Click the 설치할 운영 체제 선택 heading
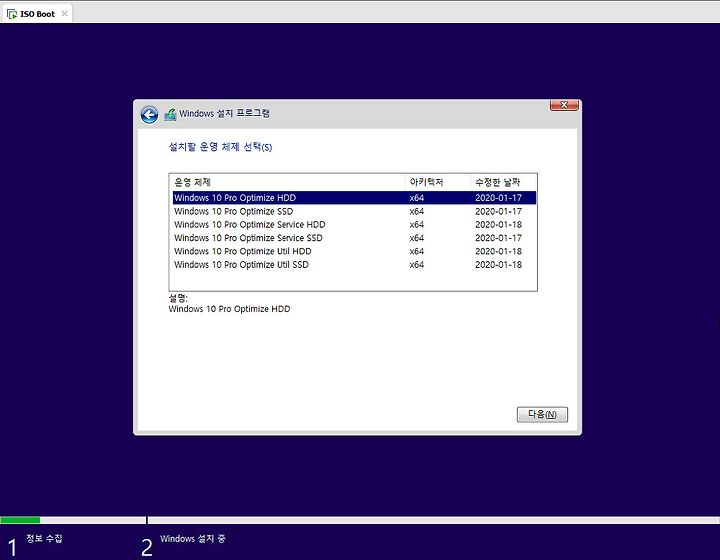720x560 pixels. pos(220,147)
